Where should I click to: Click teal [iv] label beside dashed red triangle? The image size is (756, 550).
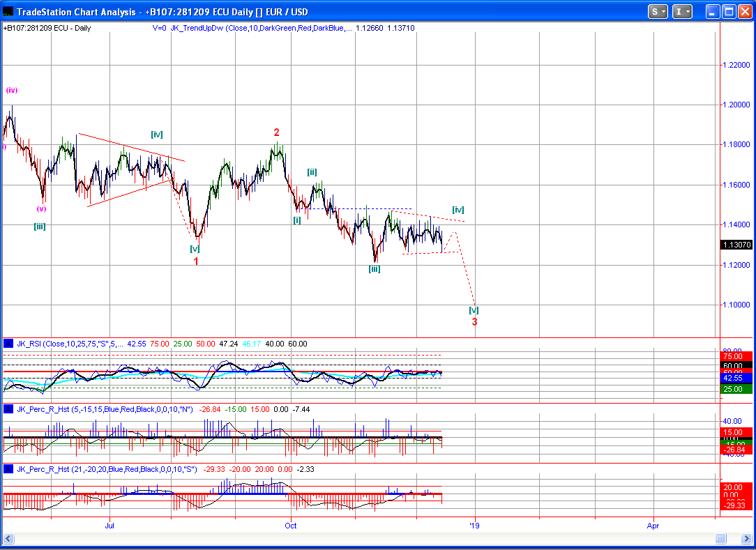[458, 210]
